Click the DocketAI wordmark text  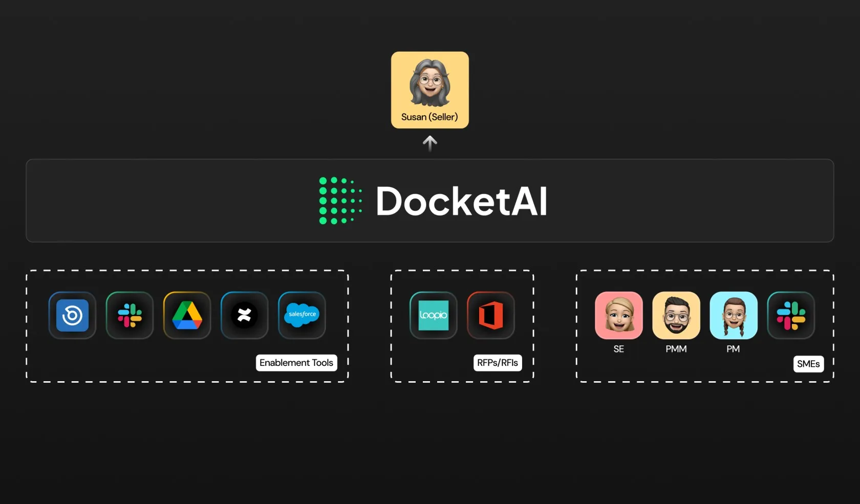462,201
